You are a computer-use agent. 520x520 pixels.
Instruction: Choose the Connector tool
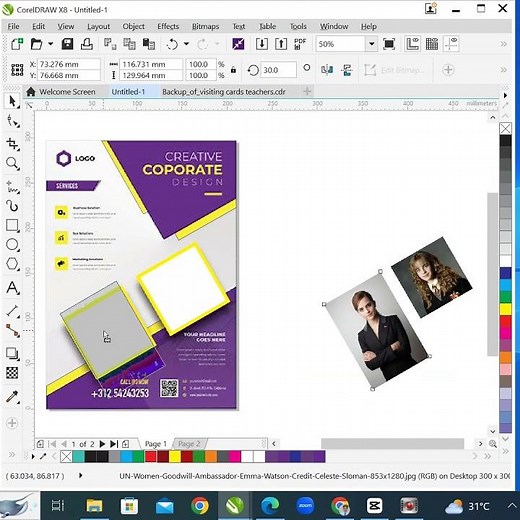(12, 330)
